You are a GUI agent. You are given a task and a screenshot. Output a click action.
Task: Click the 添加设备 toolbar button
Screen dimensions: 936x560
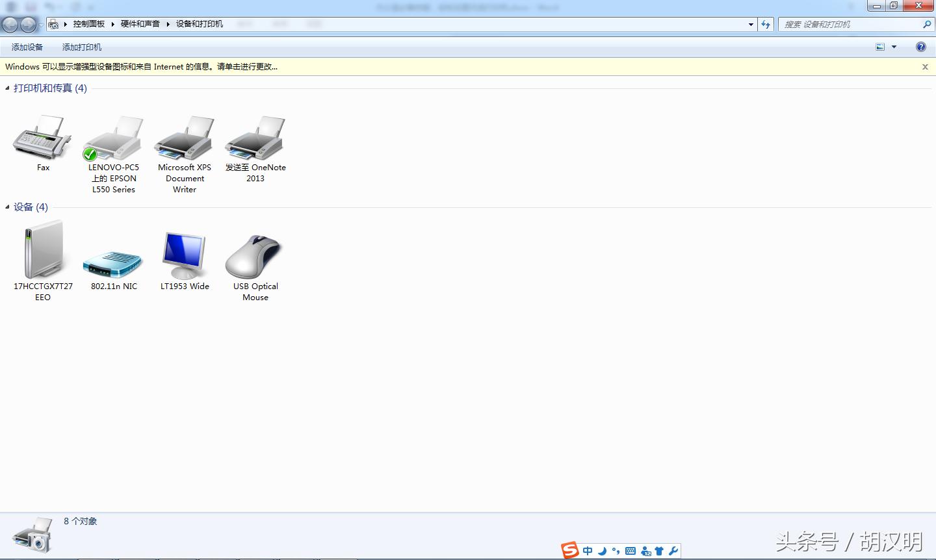(27, 47)
